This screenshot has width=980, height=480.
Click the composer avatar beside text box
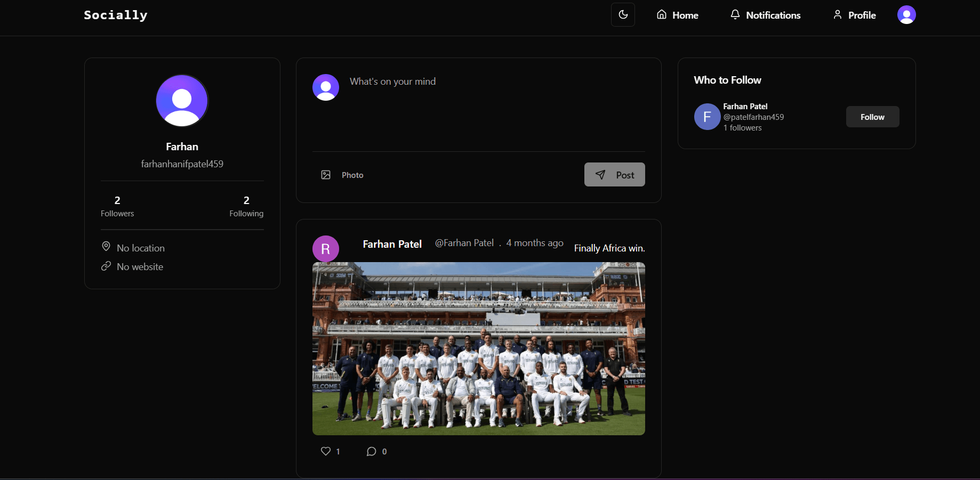326,87
